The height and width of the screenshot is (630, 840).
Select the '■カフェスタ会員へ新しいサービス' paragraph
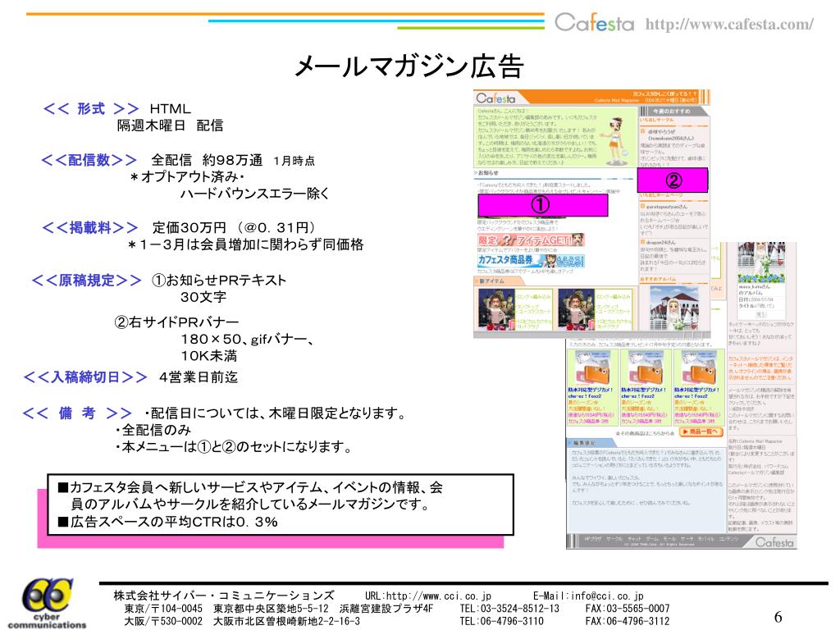(x=251, y=495)
